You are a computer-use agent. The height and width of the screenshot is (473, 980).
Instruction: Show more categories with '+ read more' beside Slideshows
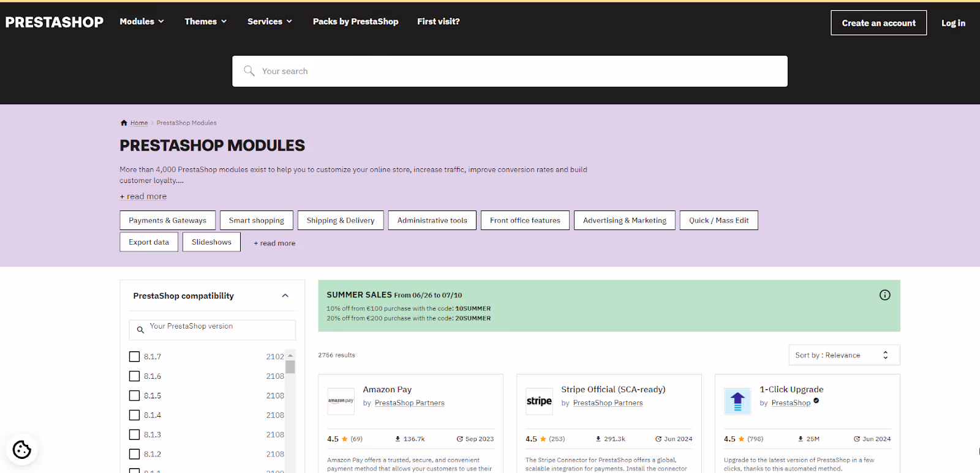[274, 243]
